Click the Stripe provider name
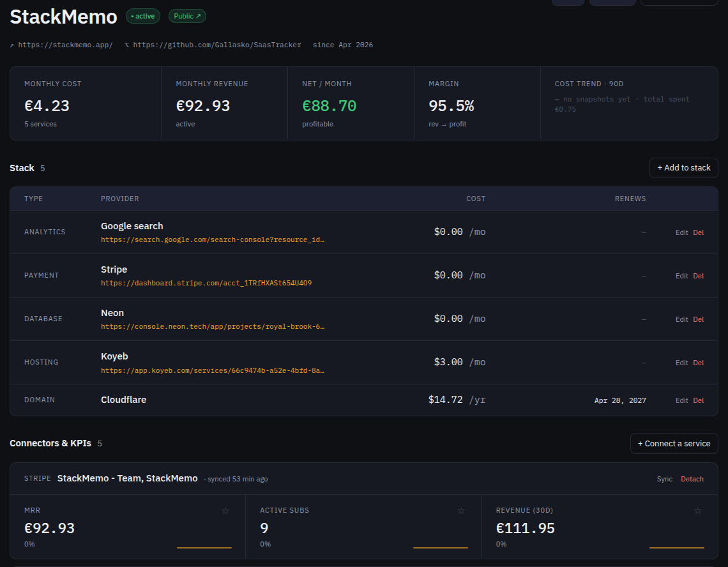 pos(114,269)
